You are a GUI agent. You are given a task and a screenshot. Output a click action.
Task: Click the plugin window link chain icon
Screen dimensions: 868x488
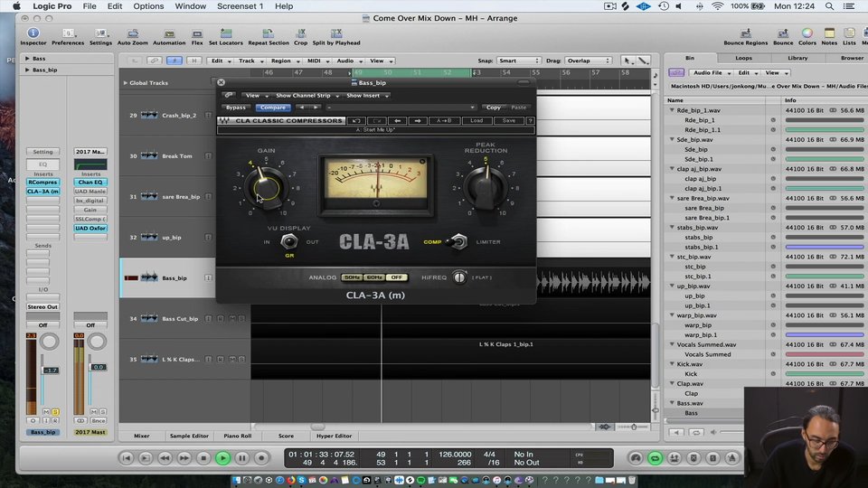coord(229,95)
